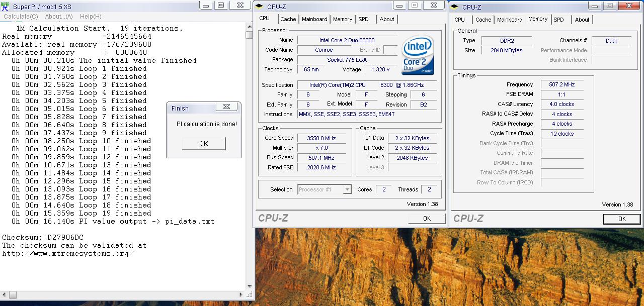The width and height of the screenshot is (644, 306).
Task: Close the Memory CPU-Z window
Action: [x=629, y=5]
